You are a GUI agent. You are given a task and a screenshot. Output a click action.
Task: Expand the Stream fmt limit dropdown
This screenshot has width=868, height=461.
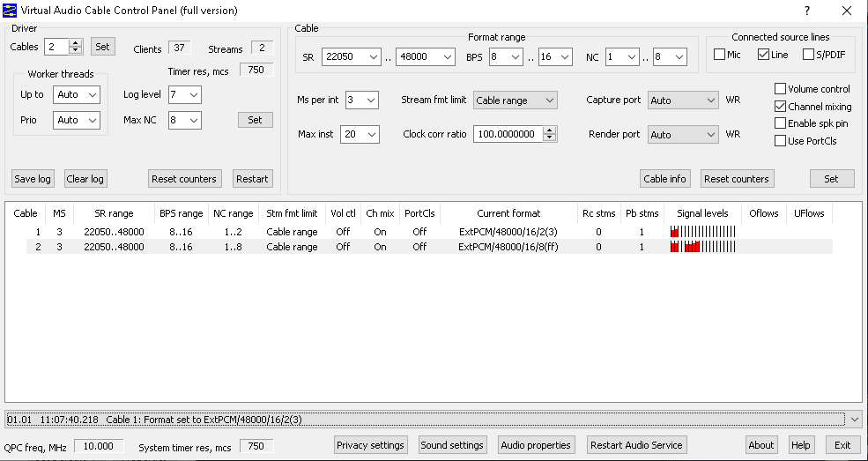tap(515, 100)
